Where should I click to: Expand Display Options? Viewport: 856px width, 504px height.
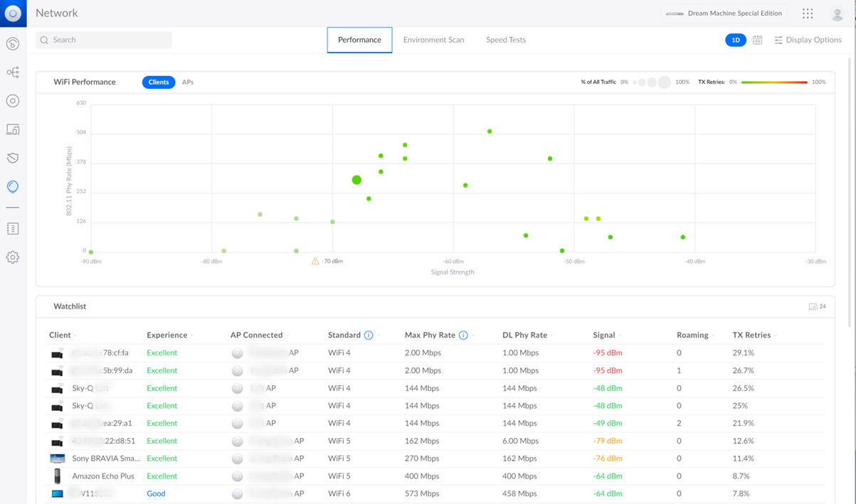[x=808, y=41]
